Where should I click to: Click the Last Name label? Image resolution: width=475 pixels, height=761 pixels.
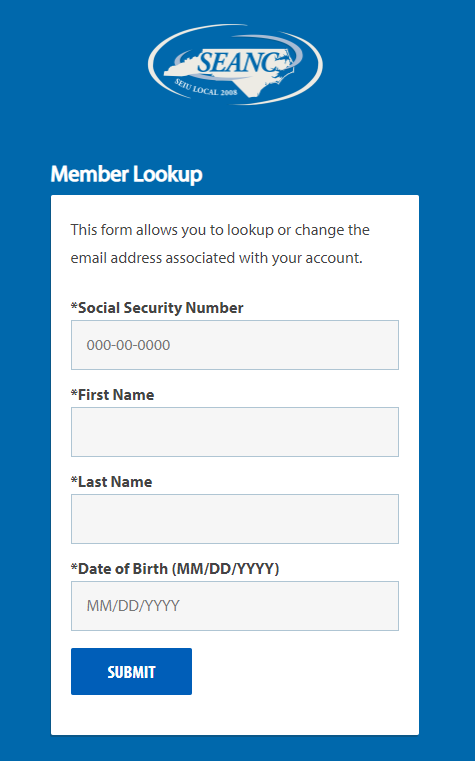pos(112,481)
